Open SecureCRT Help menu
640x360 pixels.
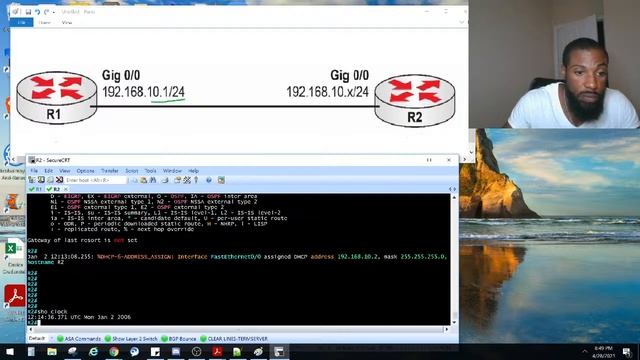tap(193, 171)
